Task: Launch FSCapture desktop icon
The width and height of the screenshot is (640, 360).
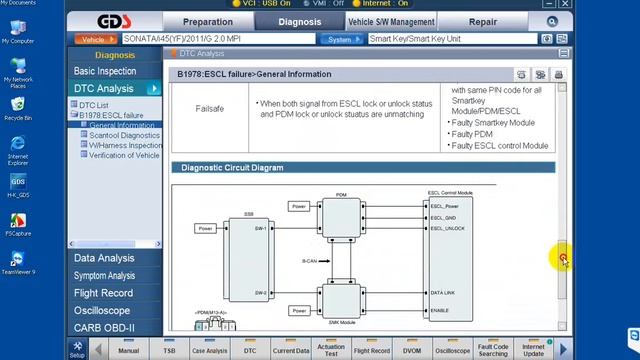Action: coord(18,224)
